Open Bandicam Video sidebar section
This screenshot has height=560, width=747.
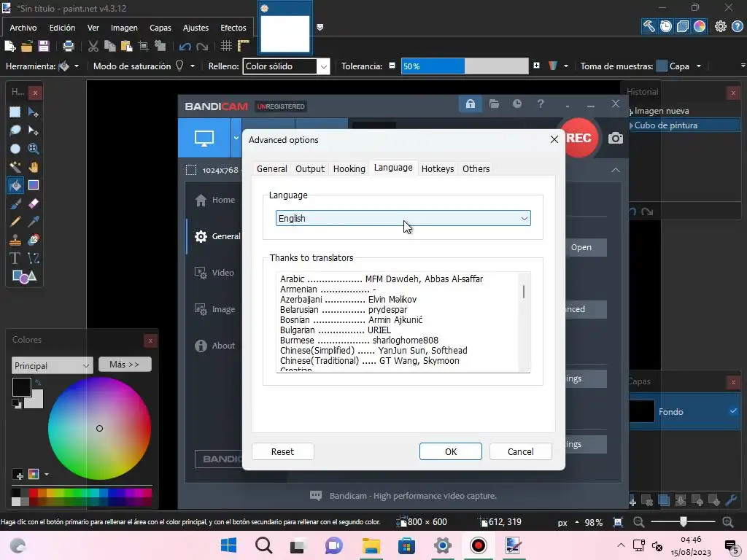[215, 273]
